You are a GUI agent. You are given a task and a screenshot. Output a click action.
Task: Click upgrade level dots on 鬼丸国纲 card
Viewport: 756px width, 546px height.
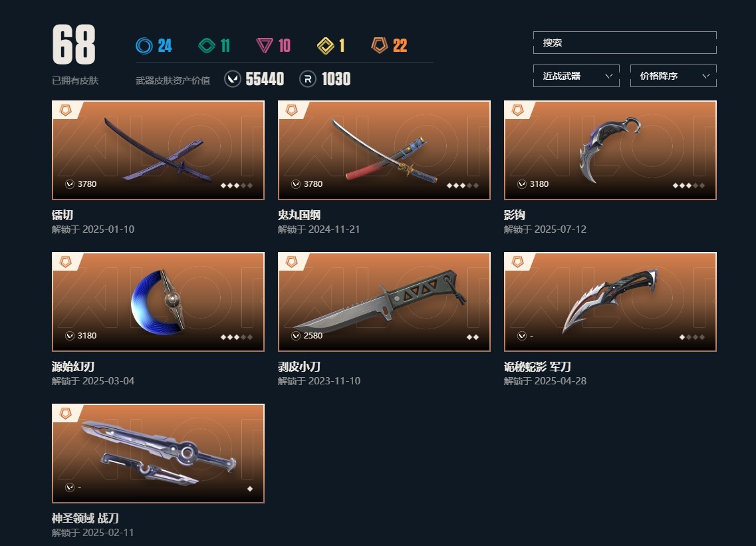coord(462,186)
